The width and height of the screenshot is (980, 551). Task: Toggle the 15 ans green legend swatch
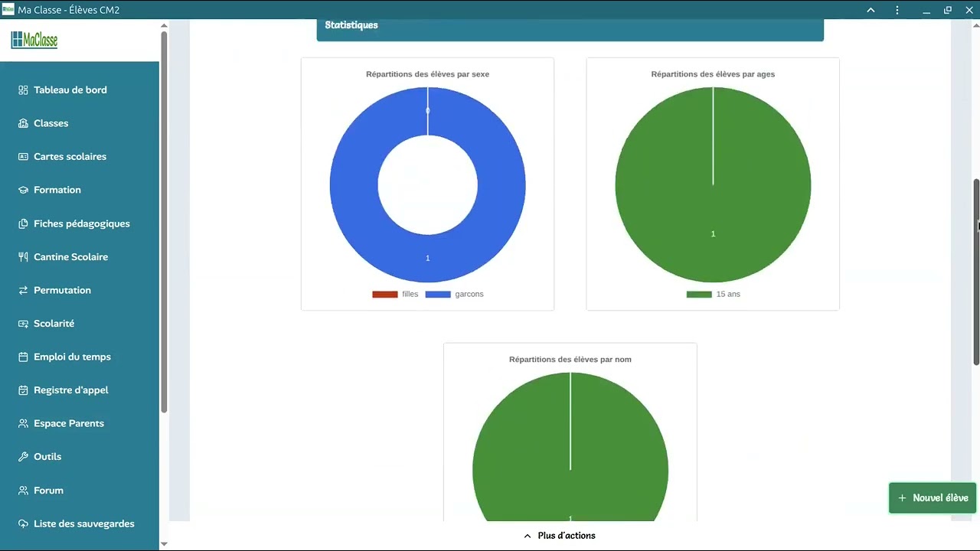(x=699, y=295)
